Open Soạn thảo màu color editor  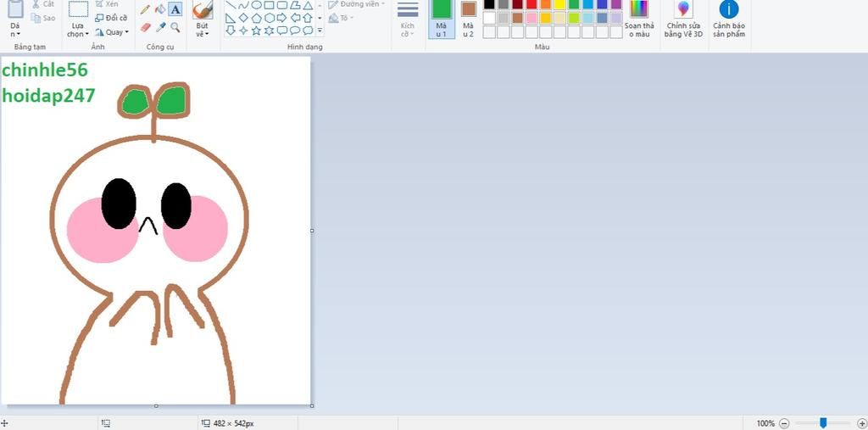coord(639,19)
